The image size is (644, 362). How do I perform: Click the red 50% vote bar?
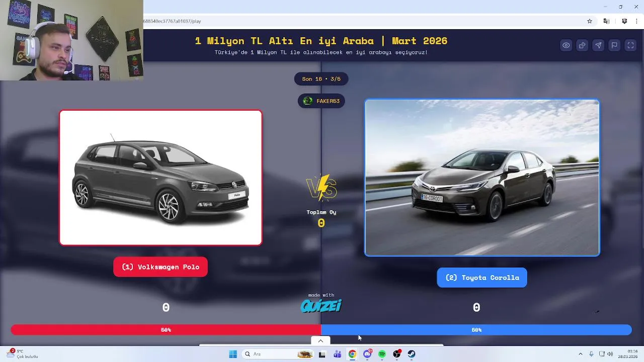pyautogui.click(x=166, y=330)
